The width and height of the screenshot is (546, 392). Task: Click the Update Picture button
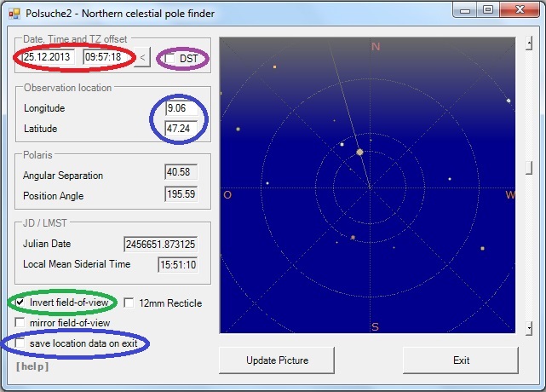tap(277, 360)
